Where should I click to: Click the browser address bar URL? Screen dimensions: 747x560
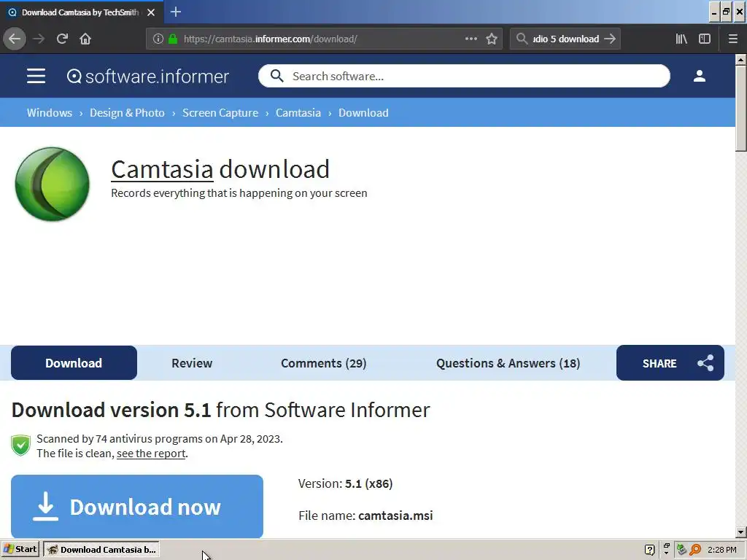click(270, 39)
